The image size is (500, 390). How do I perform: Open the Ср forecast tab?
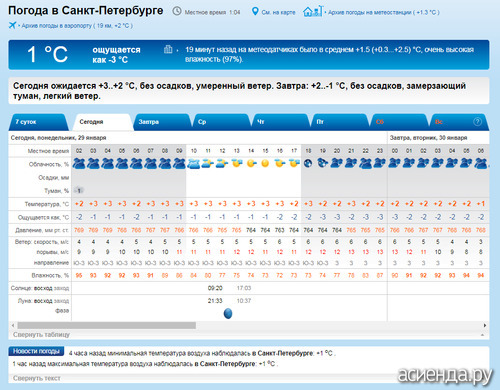pyautogui.click(x=221, y=122)
